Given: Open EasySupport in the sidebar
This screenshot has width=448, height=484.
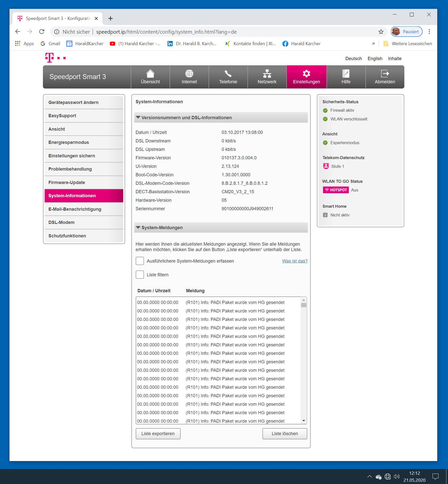Looking at the screenshot, I should 84,116.
